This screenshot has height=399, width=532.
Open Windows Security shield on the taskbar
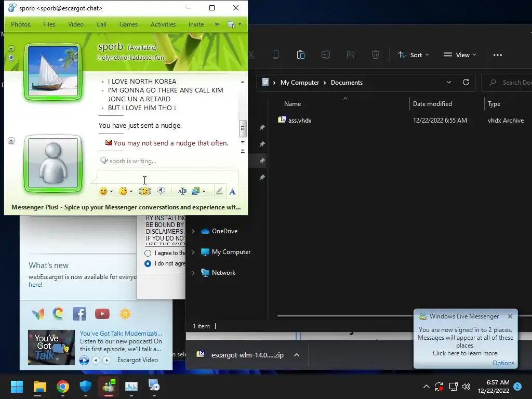click(86, 387)
